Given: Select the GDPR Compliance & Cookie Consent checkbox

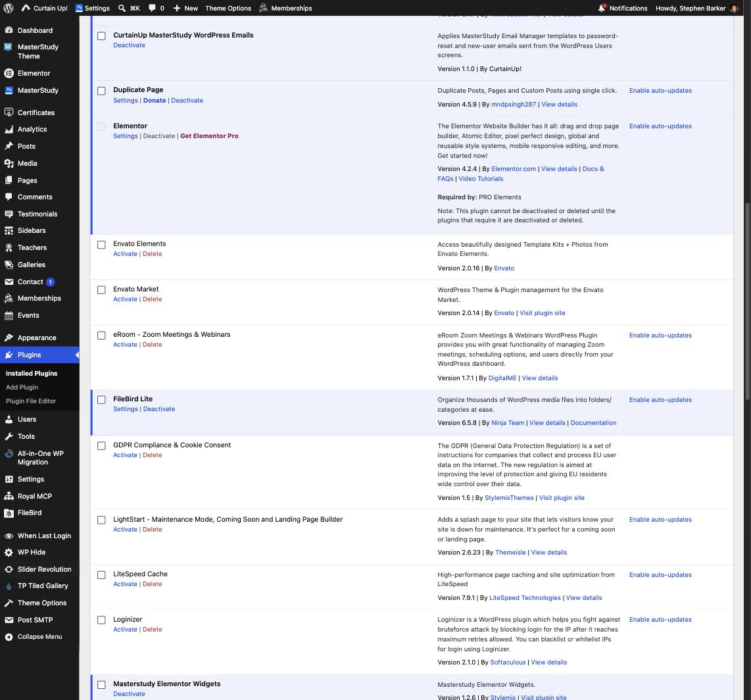Looking at the screenshot, I should pos(101,445).
